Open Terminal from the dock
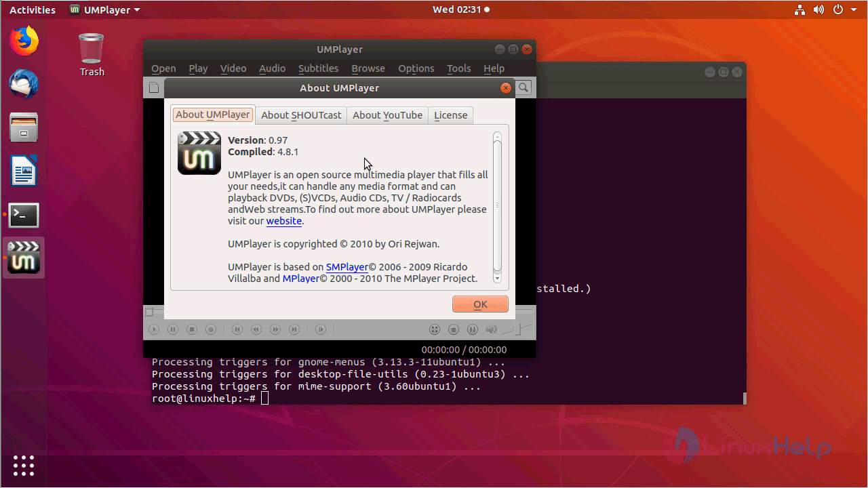 (x=24, y=215)
